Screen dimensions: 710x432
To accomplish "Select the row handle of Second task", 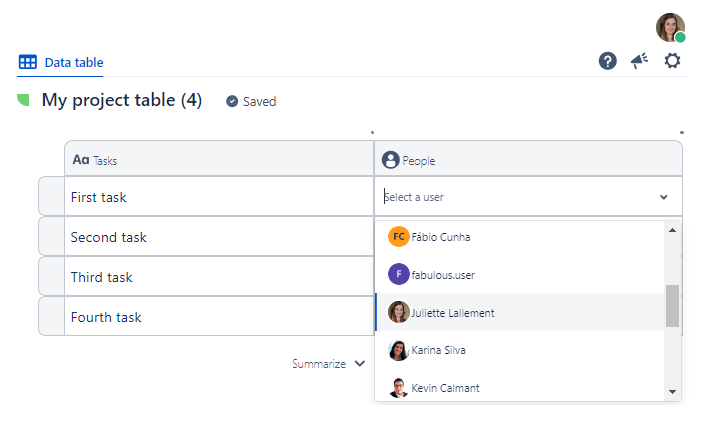I will coord(51,237).
